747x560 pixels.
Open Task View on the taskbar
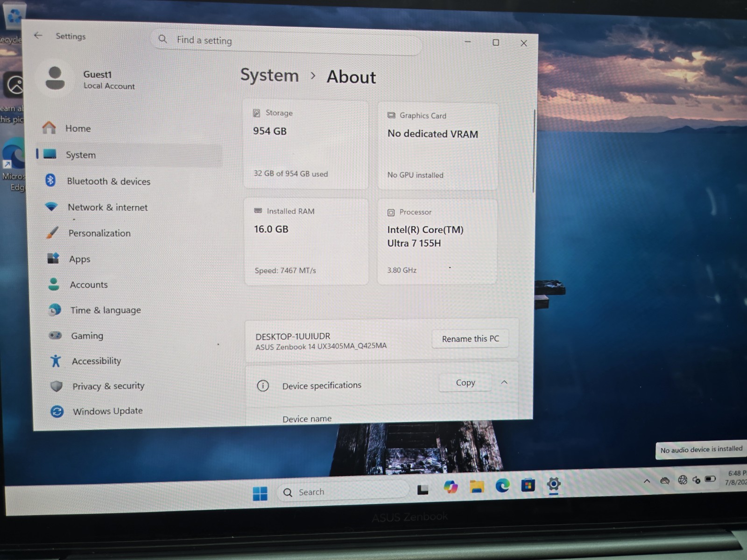coord(423,490)
